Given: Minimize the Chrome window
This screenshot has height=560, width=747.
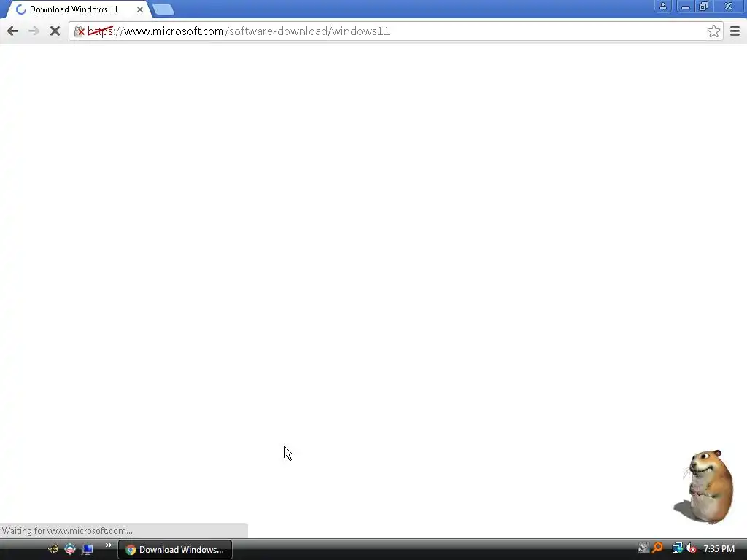Looking at the screenshot, I should [686, 6].
